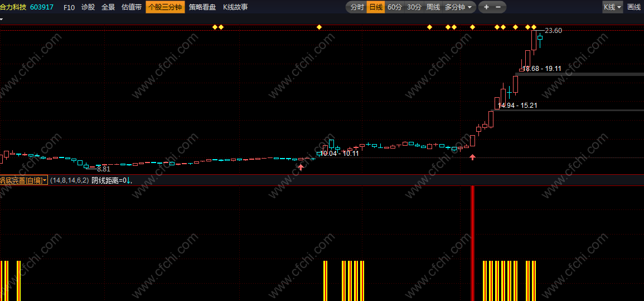The image size is (644, 301).
Task: Click the 18.68 - 19.11 gap label
Action: tap(541, 69)
